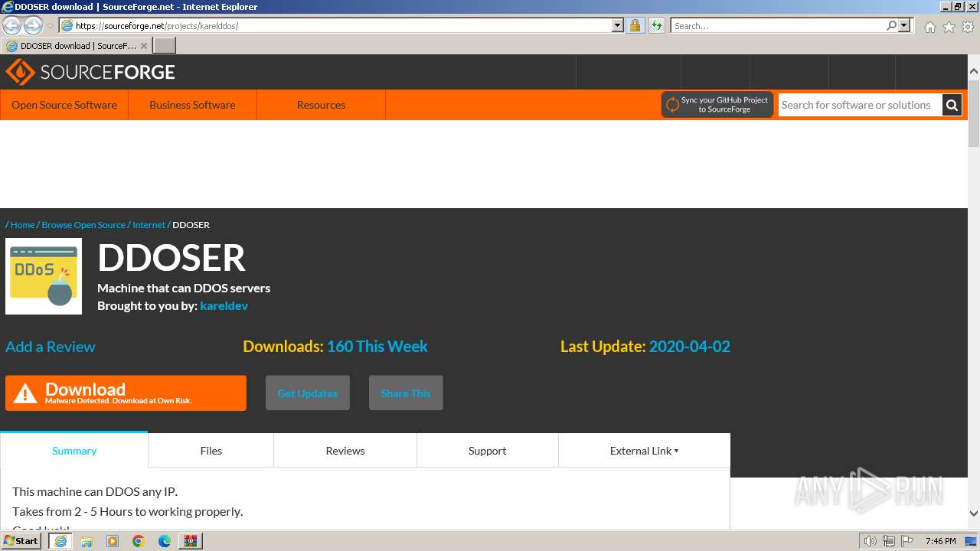
Task: Click the SourceForge logo
Action: [x=90, y=72]
